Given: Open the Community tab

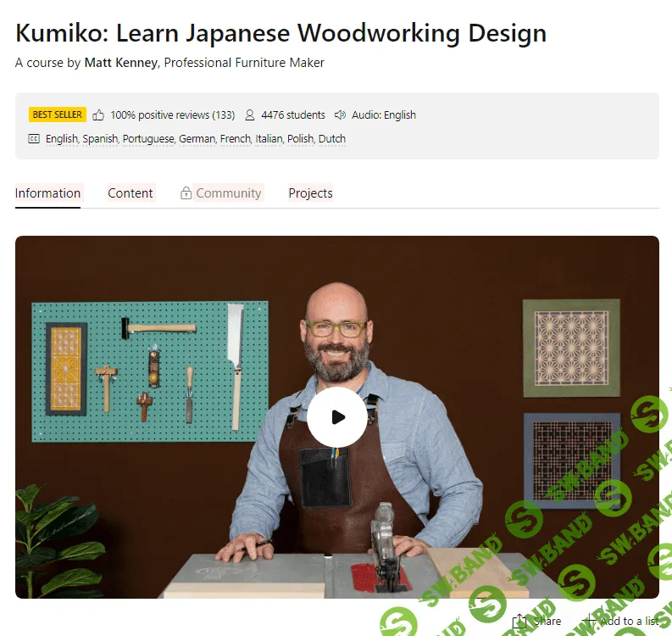Looking at the screenshot, I should [228, 193].
